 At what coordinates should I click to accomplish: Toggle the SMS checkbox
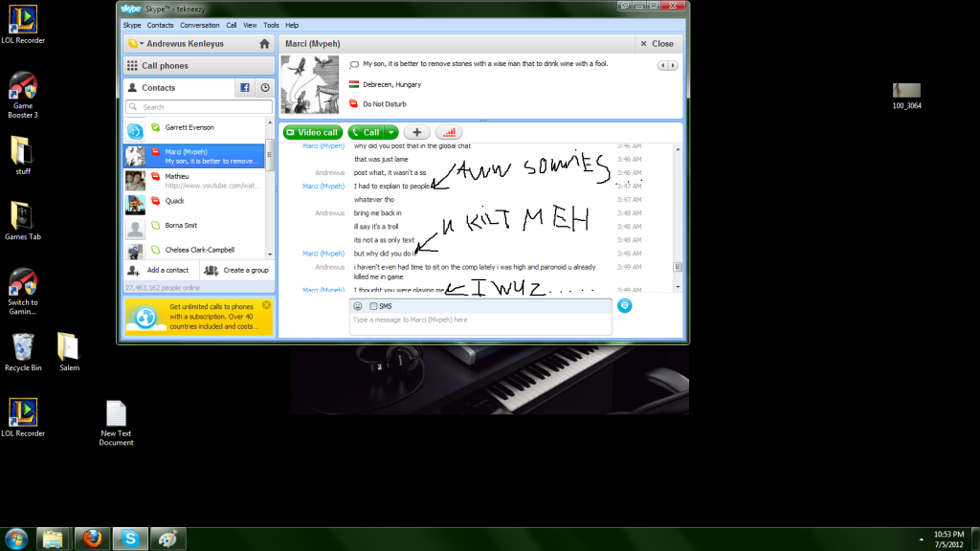(373, 306)
